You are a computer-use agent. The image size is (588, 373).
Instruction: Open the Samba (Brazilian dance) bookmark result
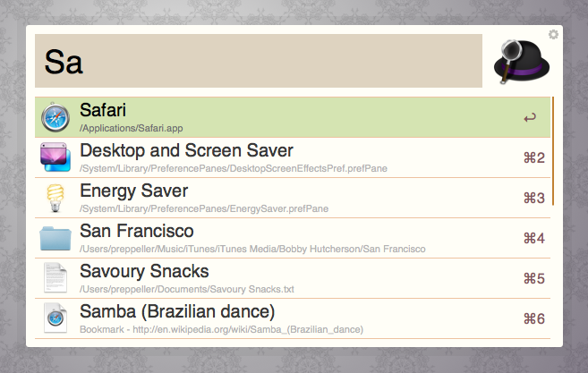(268, 318)
